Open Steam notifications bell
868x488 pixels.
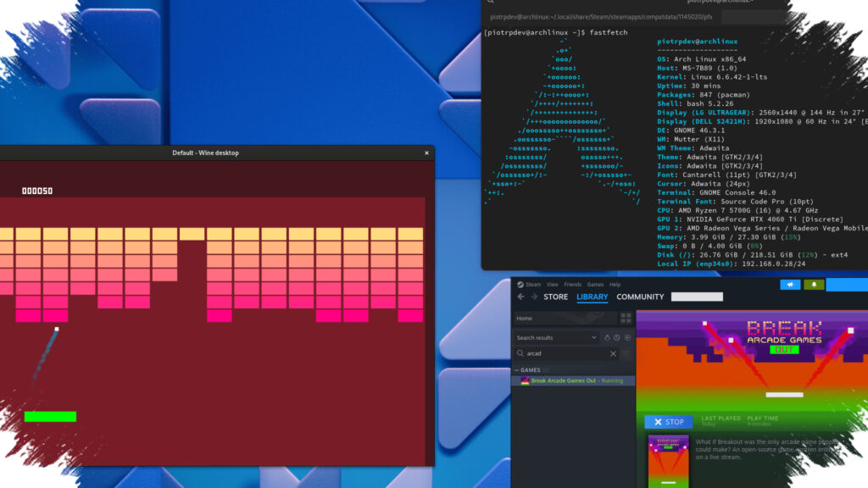click(x=814, y=285)
